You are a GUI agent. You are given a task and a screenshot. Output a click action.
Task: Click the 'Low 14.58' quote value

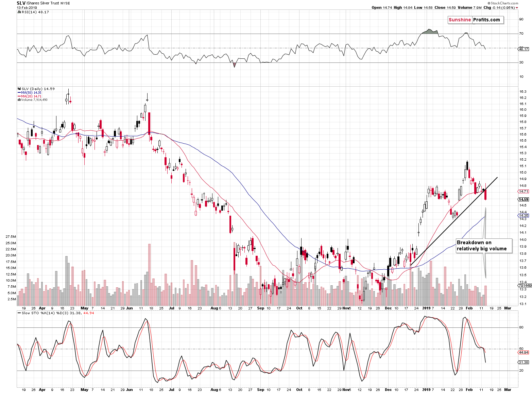pos(423,7)
